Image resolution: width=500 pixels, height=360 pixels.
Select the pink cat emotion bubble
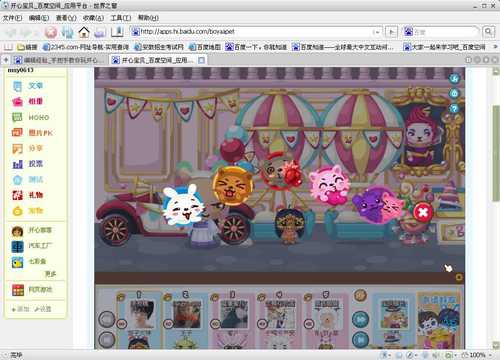[x=330, y=185]
